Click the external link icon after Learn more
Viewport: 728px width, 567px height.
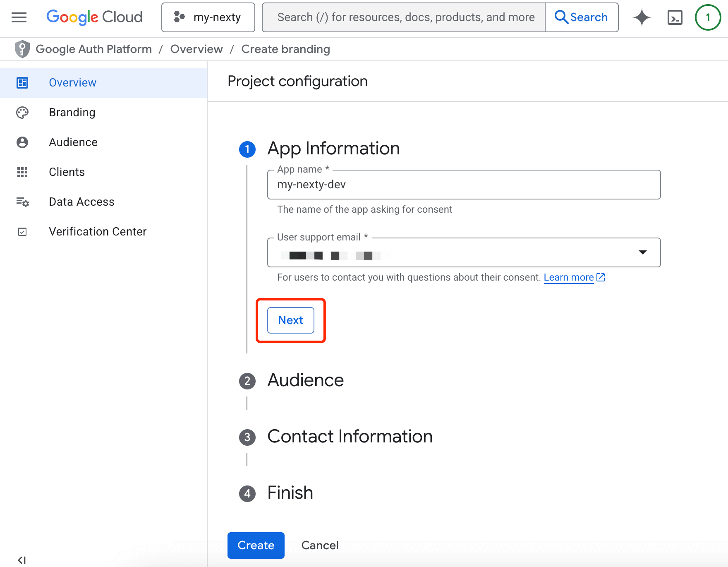pyautogui.click(x=601, y=277)
